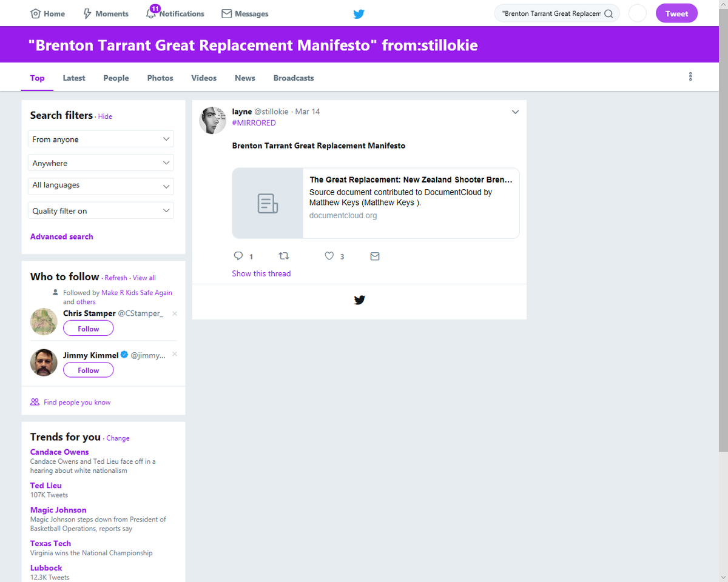
Task: Switch to the People tab
Action: coord(116,78)
